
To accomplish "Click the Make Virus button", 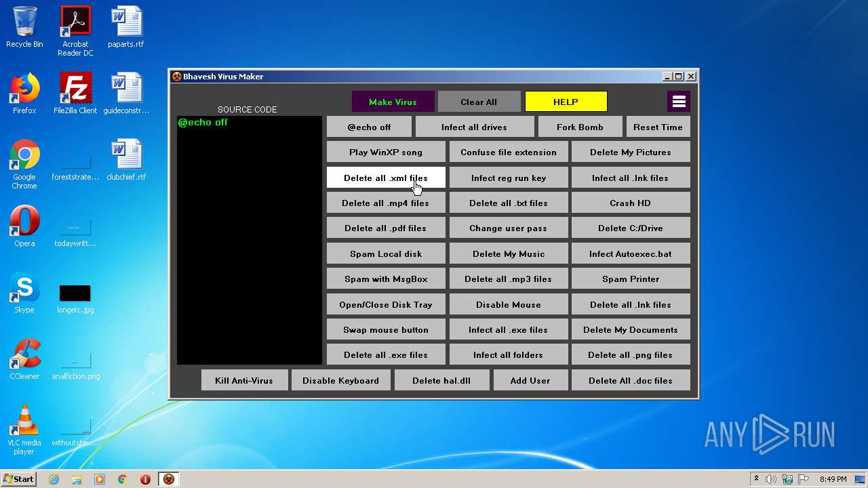I will 393,102.
